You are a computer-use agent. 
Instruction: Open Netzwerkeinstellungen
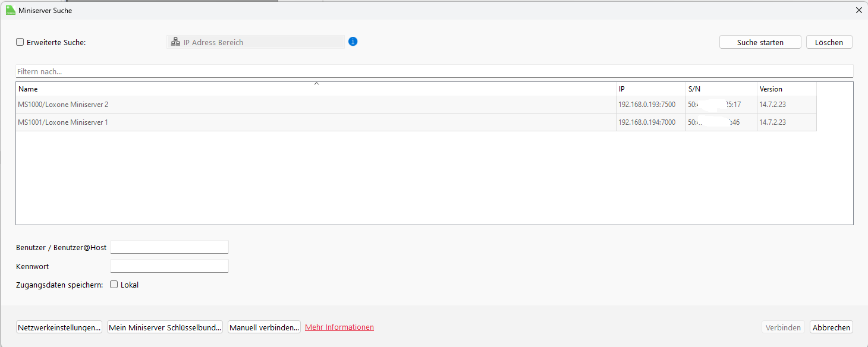coord(59,327)
